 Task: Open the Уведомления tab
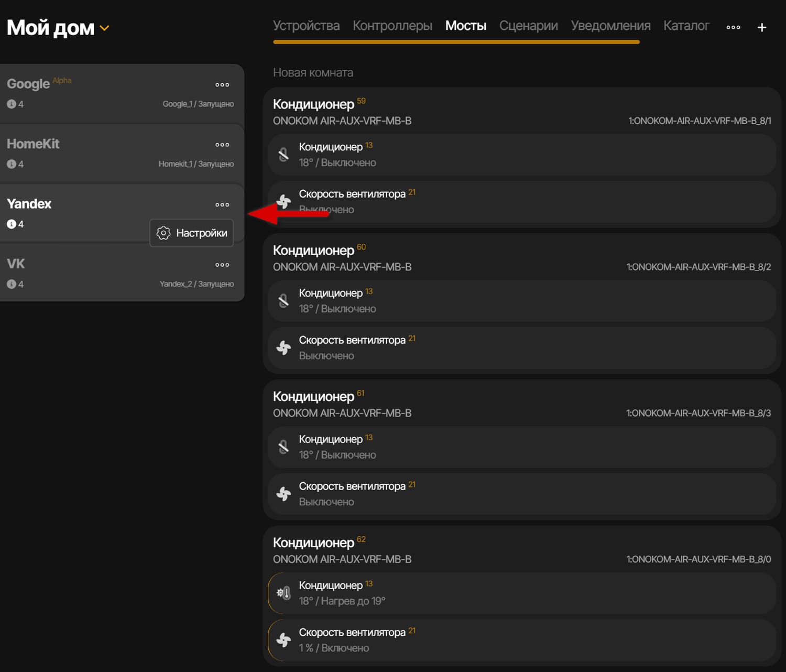point(609,25)
